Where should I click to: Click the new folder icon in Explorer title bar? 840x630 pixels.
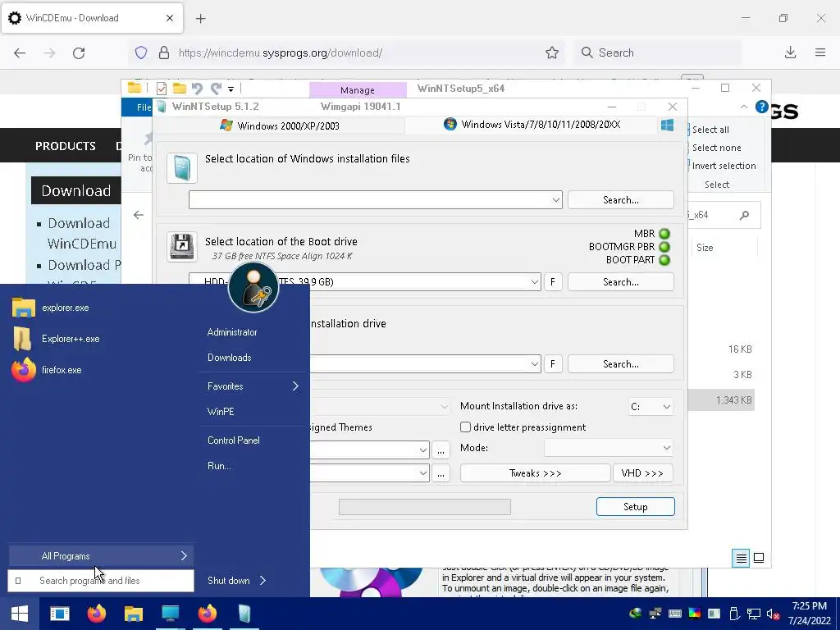click(180, 89)
